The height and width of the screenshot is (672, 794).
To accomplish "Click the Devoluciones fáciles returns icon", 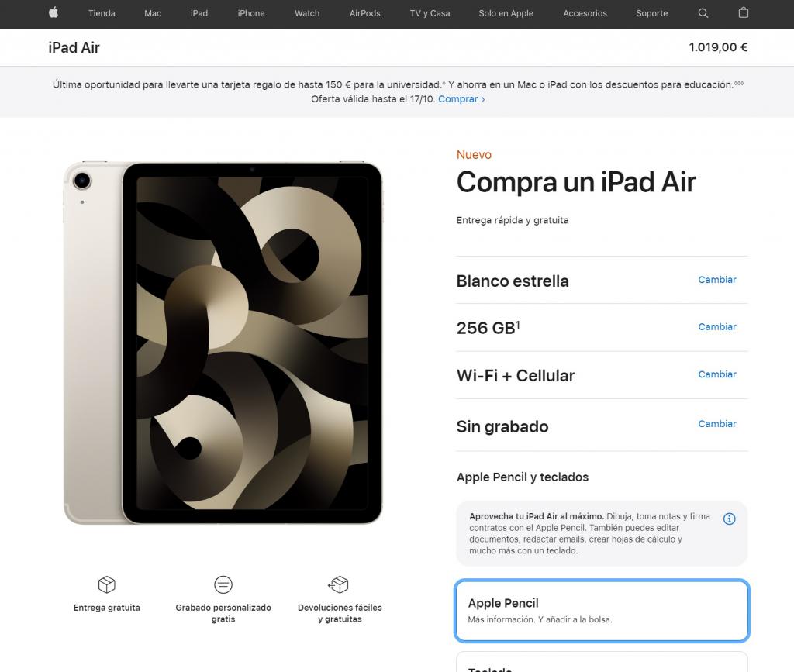I will 338,584.
